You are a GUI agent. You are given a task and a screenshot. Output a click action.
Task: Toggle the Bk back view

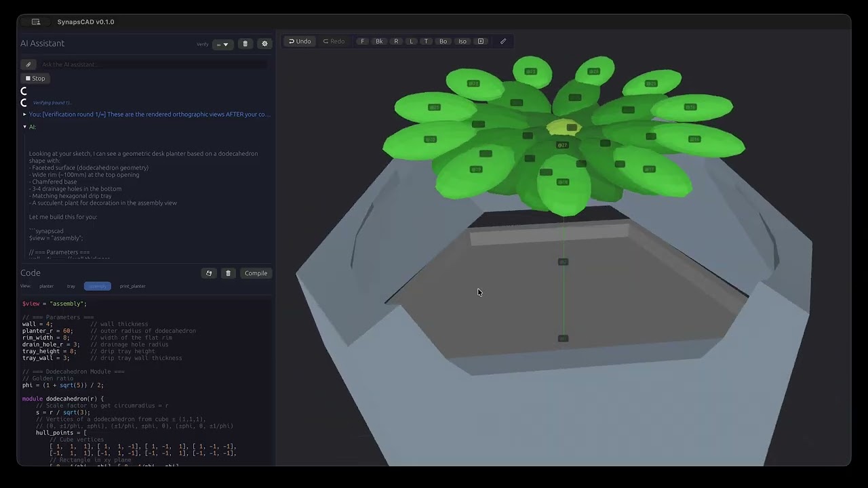point(379,41)
